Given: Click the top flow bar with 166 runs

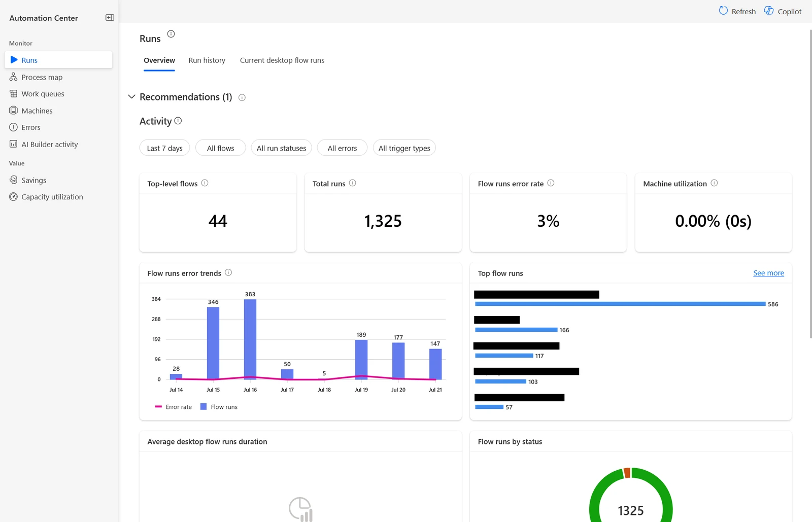Looking at the screenshot, I should (x=516, y=330).
